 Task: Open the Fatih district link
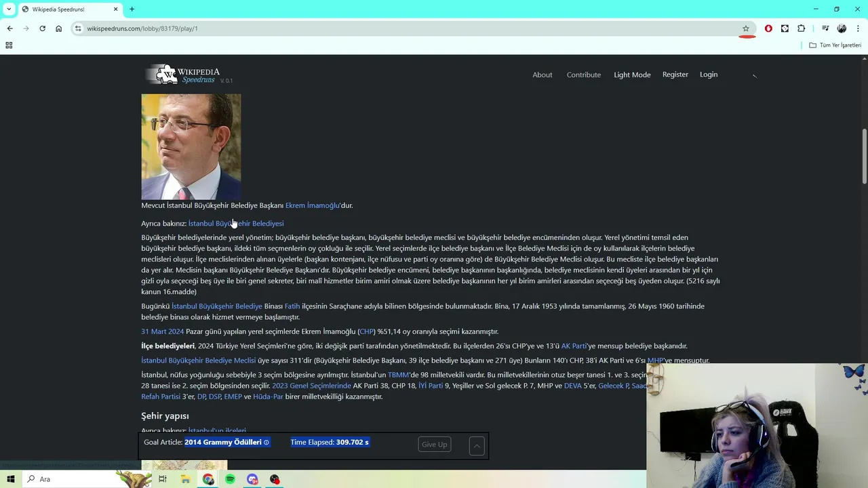pos(292,306)
